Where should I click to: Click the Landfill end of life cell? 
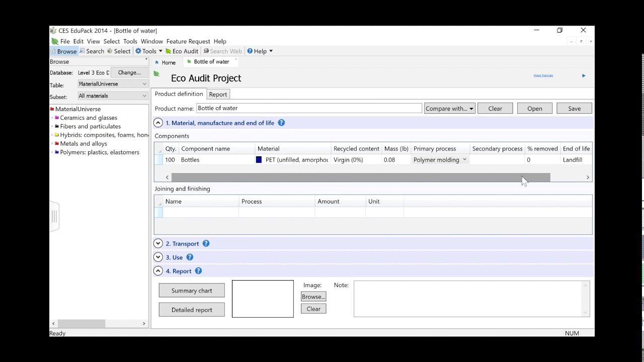coord(577,160)
